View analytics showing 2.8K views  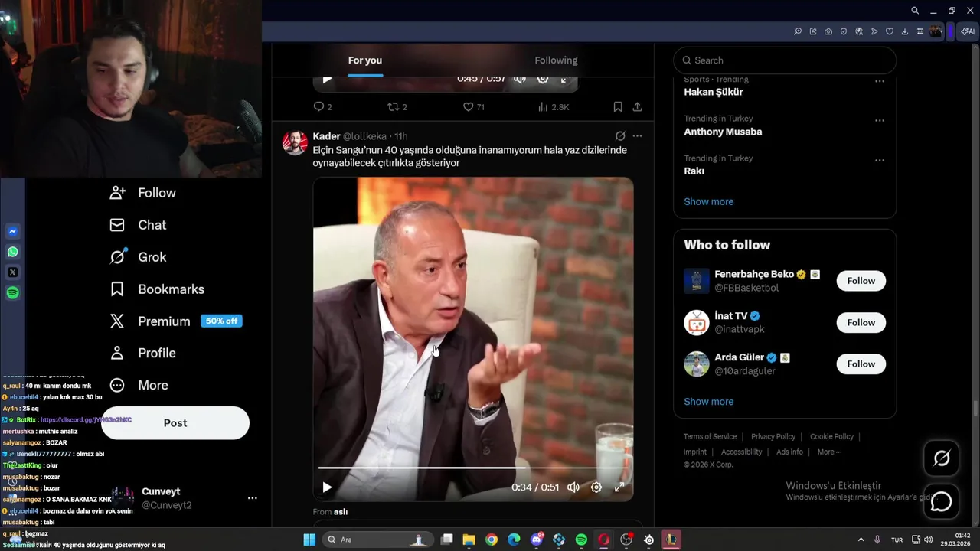pos(554,107)
